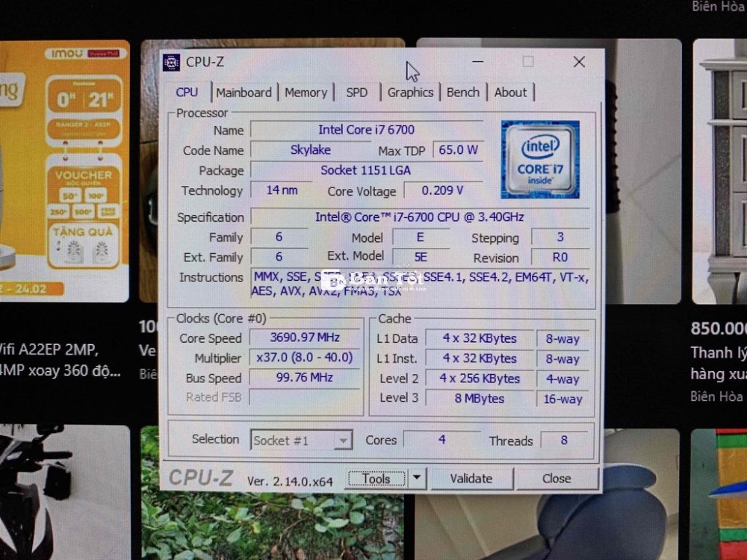Click the CPU-Z app icon in title bar
This screenshot has height=560, width=747.
171,63
